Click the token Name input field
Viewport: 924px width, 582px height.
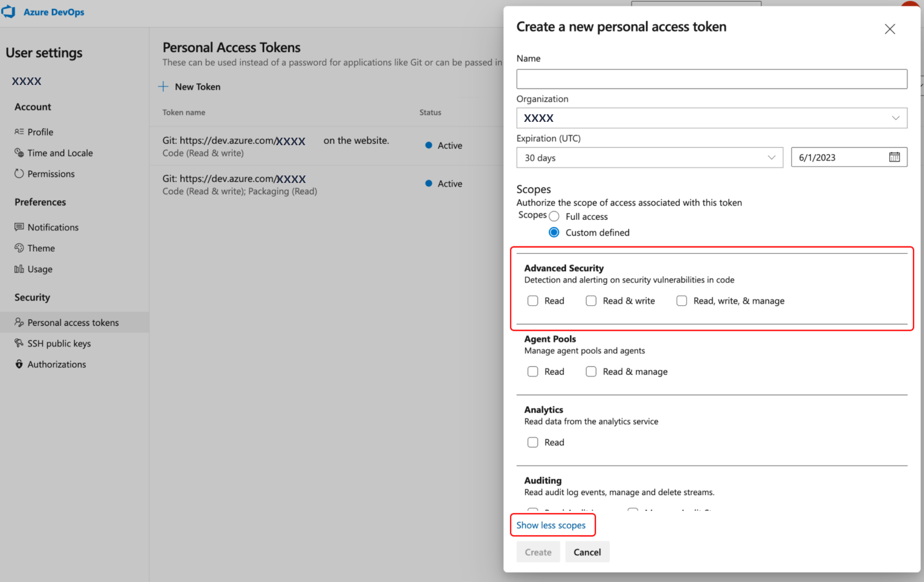(x=712, y=78)
